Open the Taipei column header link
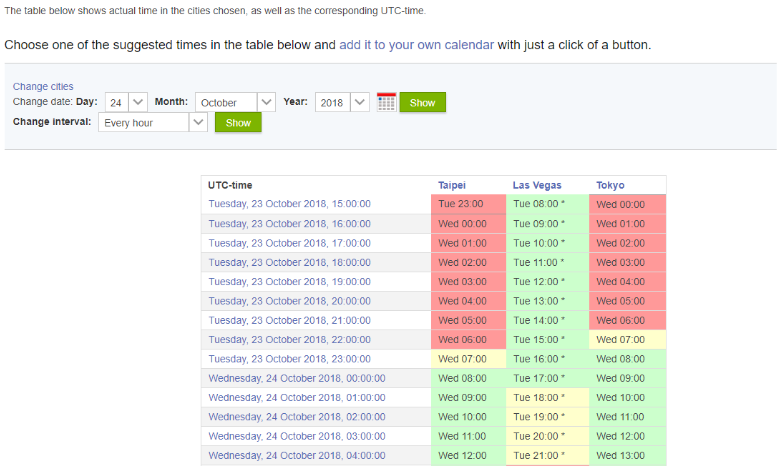The height and width of the screenshot is (466, 782). pyautogui.click(x=452, y=185)
